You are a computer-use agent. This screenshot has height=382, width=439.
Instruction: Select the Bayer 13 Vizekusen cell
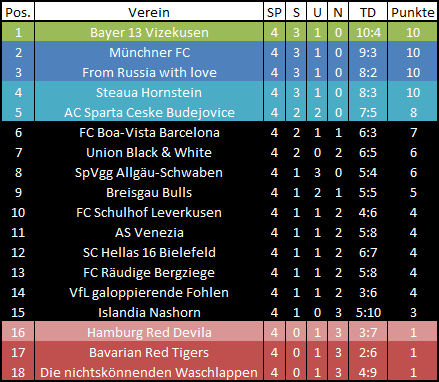coord(149,32)
